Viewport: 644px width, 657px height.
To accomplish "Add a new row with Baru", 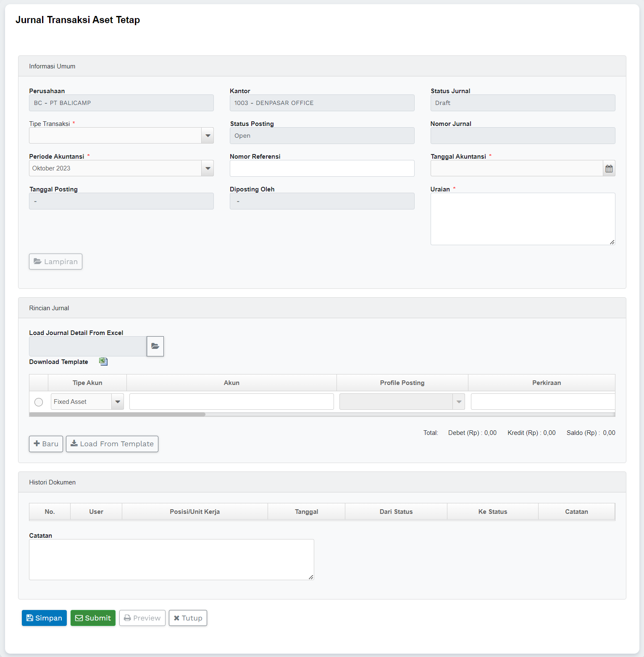I will tap(46, 444).
